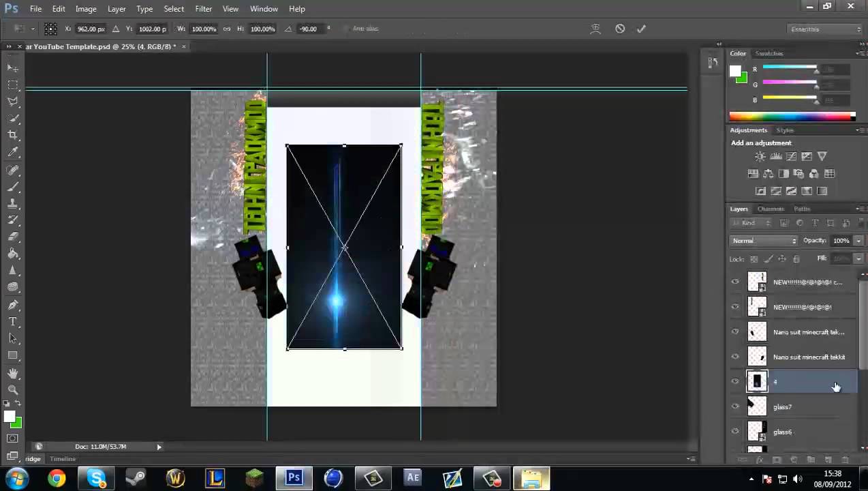This screenshot has height=491, width=868.
Task: Open the Filter menu
Action: 203,9
